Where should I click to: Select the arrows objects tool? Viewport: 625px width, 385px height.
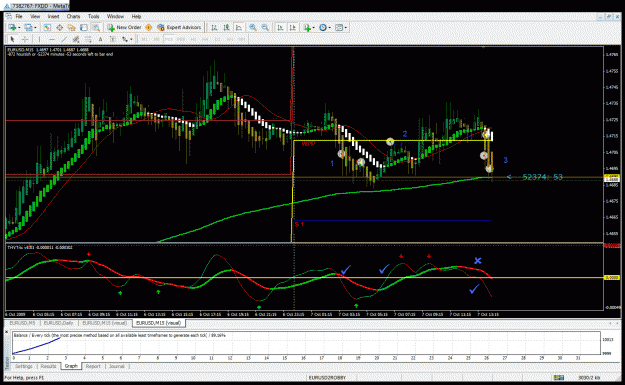coord(125,39)
